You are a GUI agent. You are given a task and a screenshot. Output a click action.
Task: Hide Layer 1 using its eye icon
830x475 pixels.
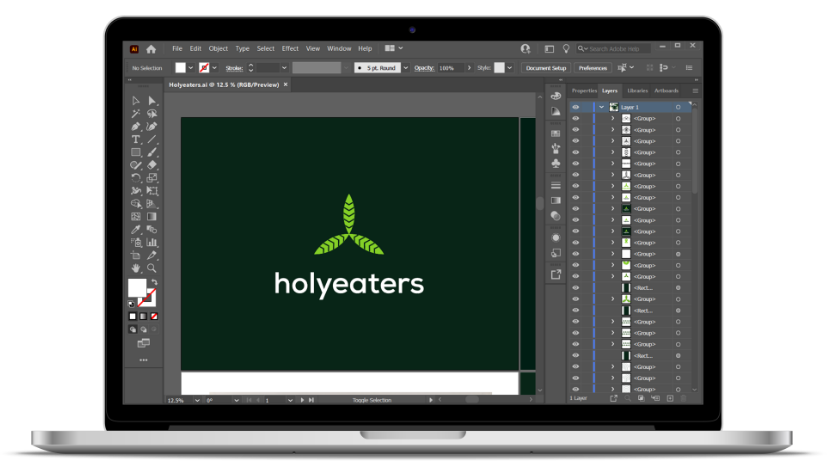click(x=576, y=107)
